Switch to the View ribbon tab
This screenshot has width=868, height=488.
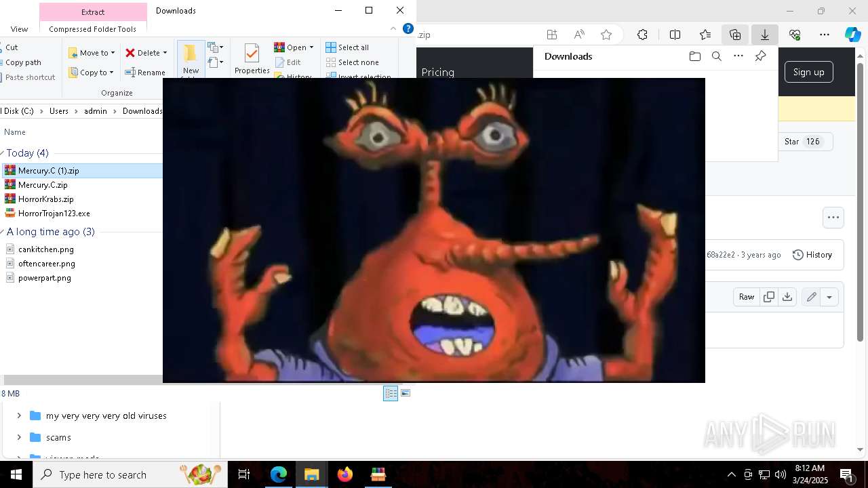click(x=19, y=29)
